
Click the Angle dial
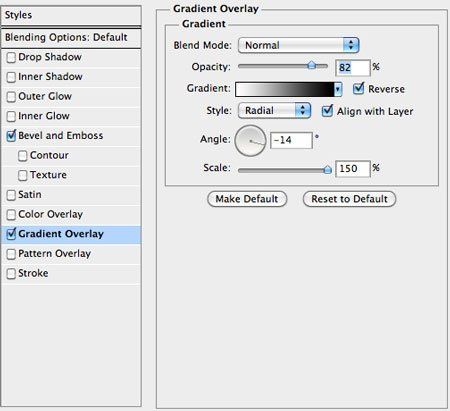click(250, 141)
